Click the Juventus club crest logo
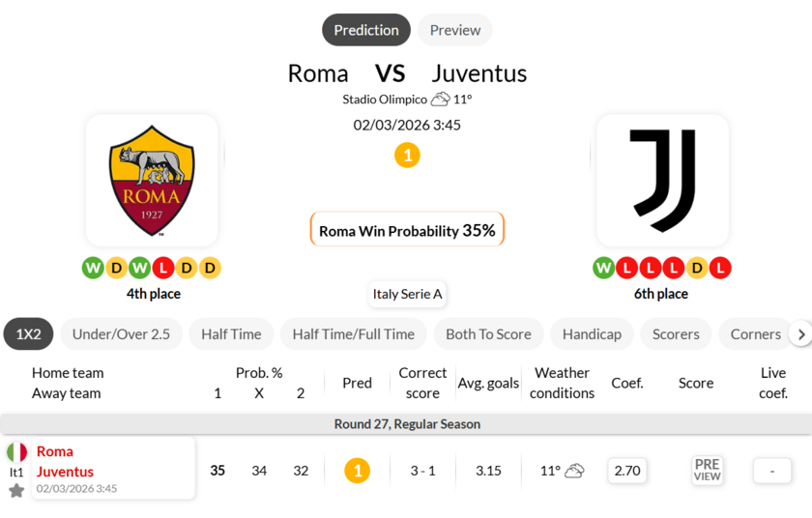Viewport: 812px width, 518px height. (662, 181)
